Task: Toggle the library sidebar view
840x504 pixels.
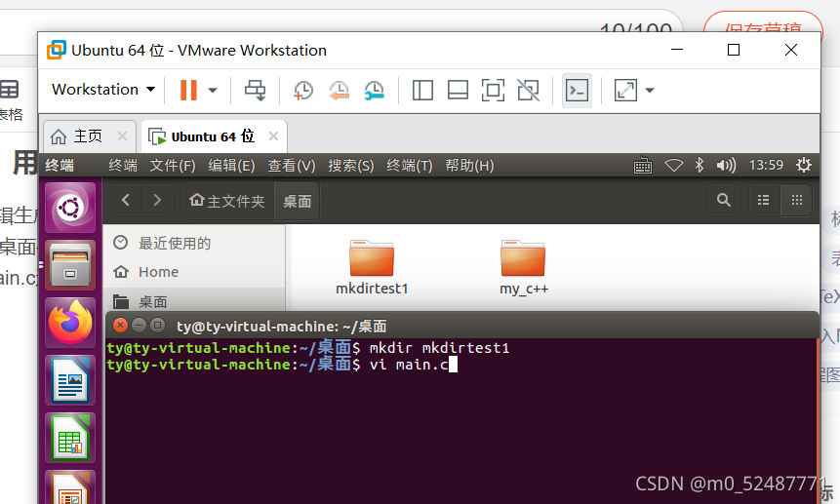Action: click(x=422, y=90)
